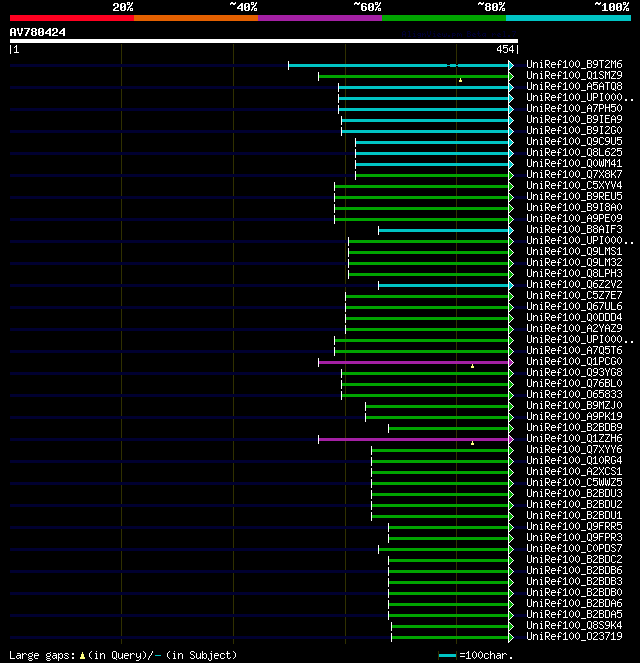This screenshot has width=640, height=663.
Task: Open the UniRef100_B9IEA9 entry
Action: click(574, 119)
